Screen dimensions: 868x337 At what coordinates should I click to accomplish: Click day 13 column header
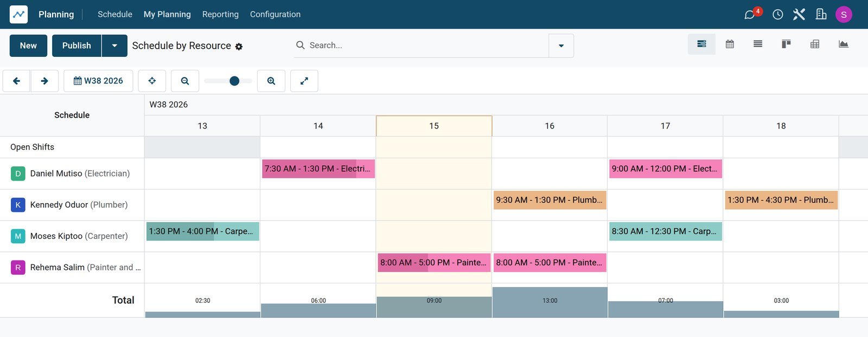pyautogui.click(x=202, y=126)
